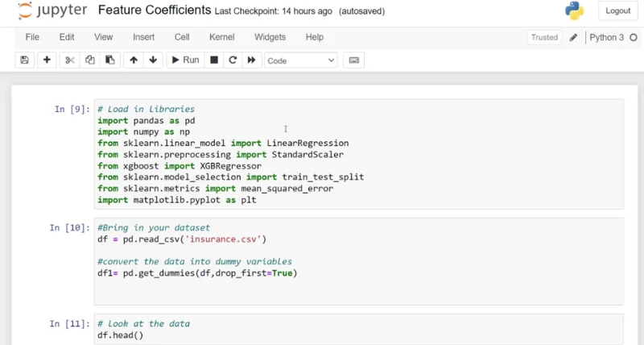This screenshot has width=644, height=345.
Task: Click the 'import pandas as pd' line
Action: tap(147, 120)
